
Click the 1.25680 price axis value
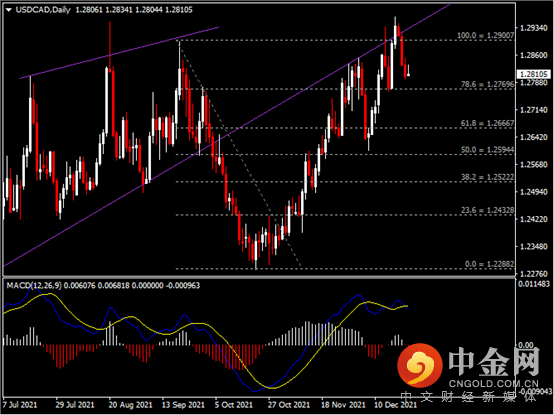(534, 165)
